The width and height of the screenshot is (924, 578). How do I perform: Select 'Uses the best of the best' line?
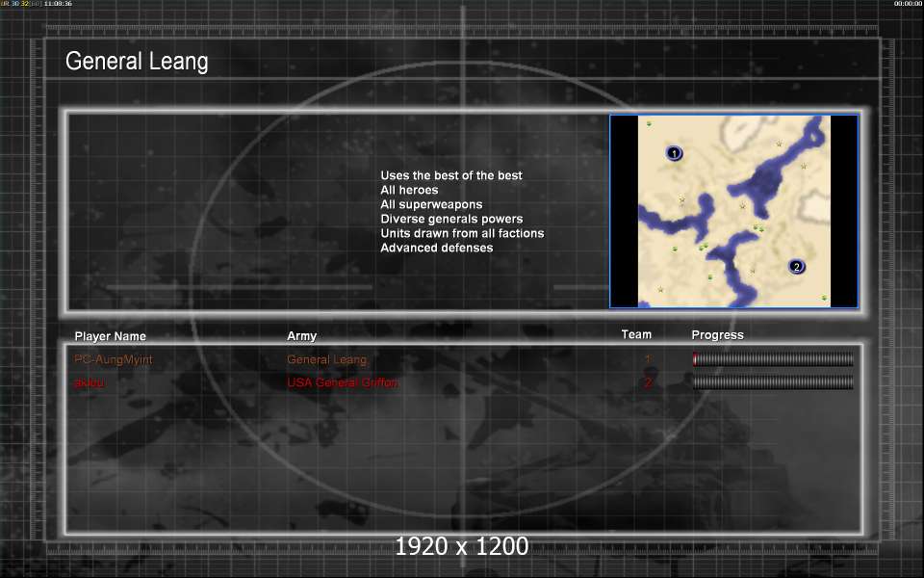pos(451,175)
